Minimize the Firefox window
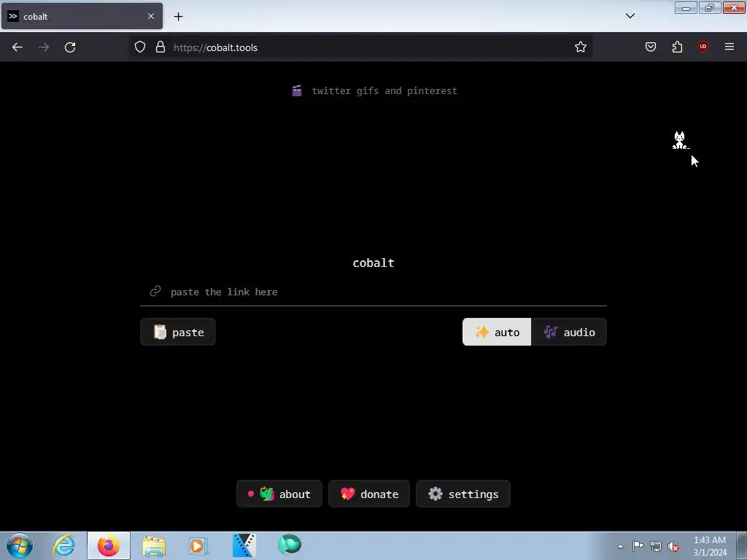The width and height of the screenshot is (747, 560). 686,7
